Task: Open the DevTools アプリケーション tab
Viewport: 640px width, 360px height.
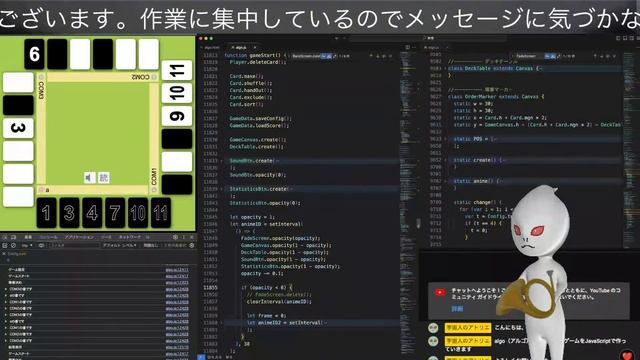Action: click(79, 237)
